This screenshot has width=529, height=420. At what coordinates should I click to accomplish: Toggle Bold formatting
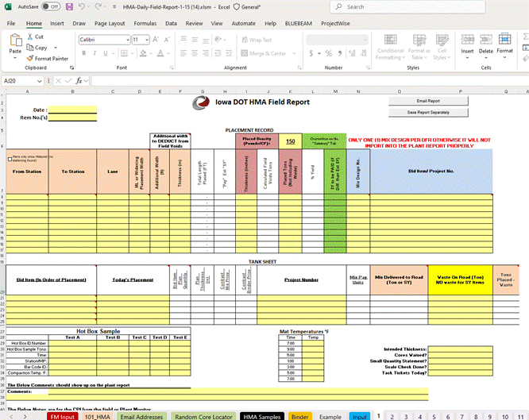click(83, 53)
